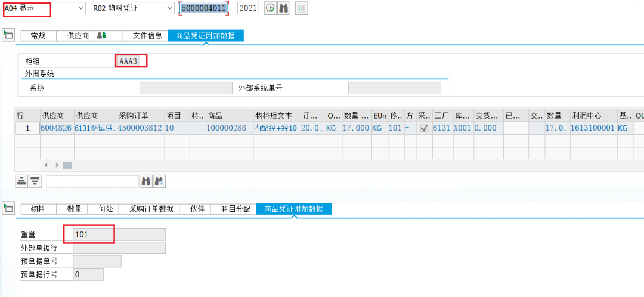This screenshot has height=297, width=644.
Task: Click 交货 cell showing 0.000
Action: (488, 128)
